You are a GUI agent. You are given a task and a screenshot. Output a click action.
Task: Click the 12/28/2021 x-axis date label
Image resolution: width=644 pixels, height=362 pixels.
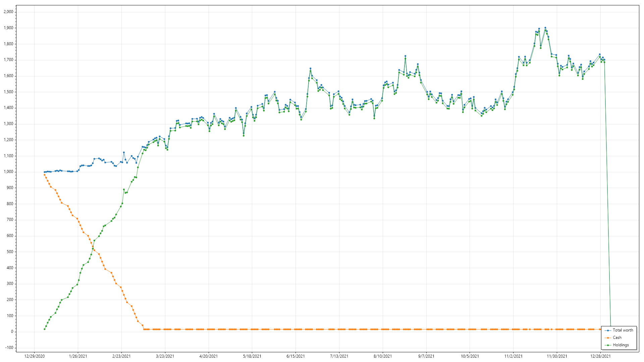(x=600, y=356)
